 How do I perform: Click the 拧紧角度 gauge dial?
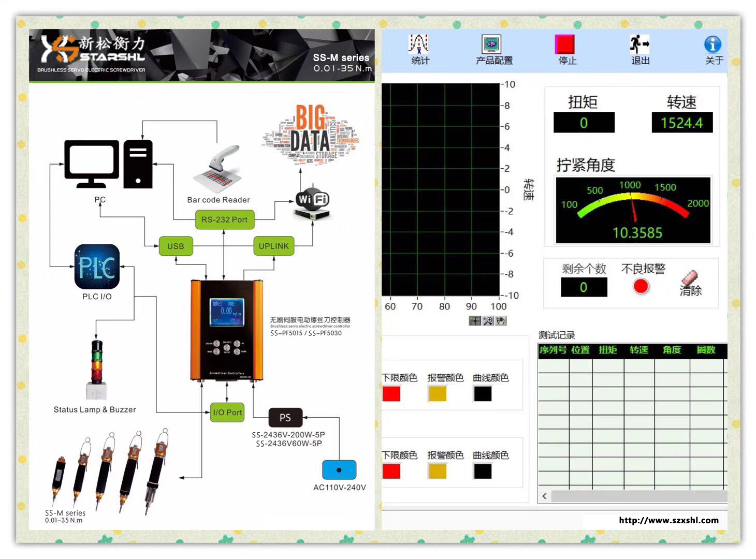[x=633, y=210]
